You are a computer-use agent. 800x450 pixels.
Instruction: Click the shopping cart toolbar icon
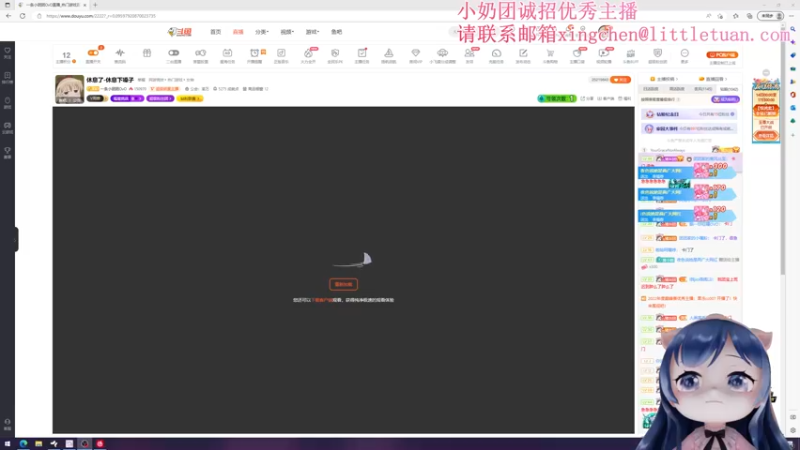(x=550, y=53)
